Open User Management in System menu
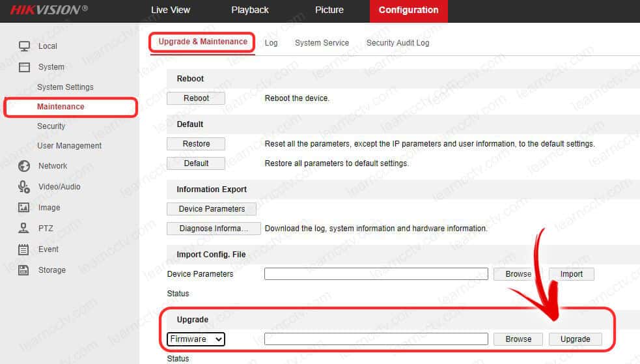 69,146
